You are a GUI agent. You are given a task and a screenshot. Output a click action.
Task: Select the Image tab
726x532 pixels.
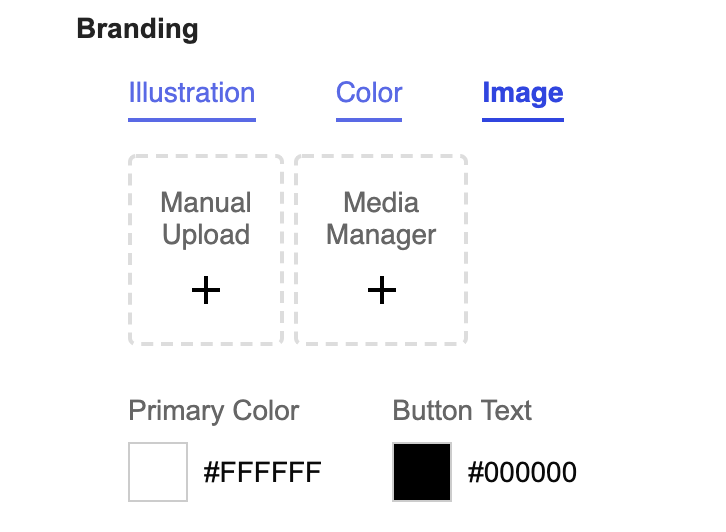523,93
